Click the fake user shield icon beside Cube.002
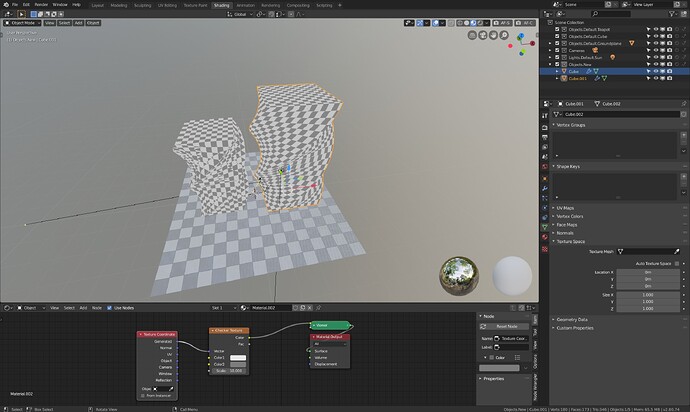 point(683,114)
